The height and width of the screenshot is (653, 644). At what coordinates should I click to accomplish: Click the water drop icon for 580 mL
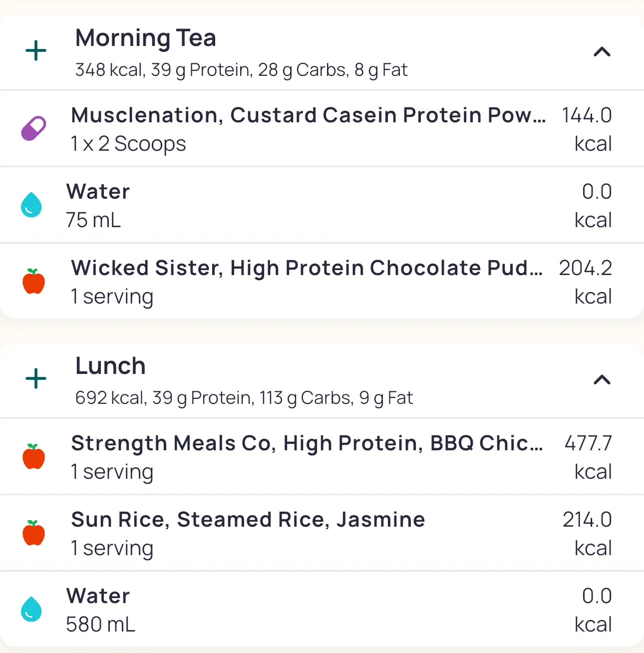(31, 609)
